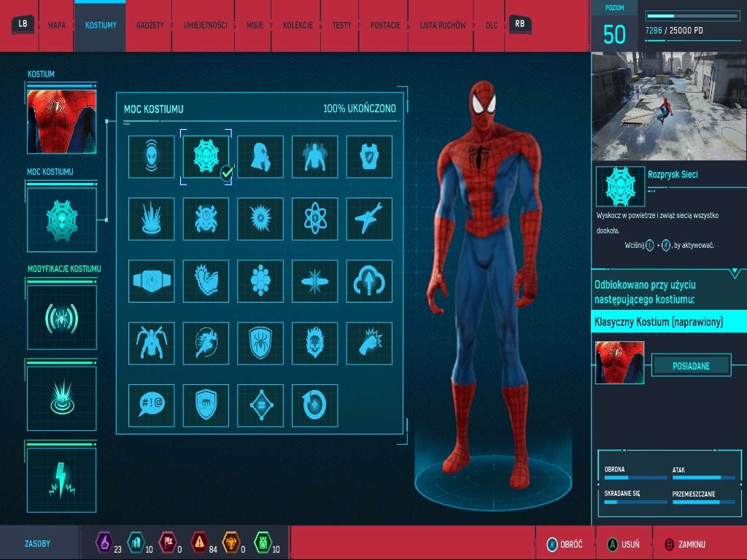Select the Web Blossom power with checkmark
This screenshot has height=560, width=747.
[x=206, y=157]
